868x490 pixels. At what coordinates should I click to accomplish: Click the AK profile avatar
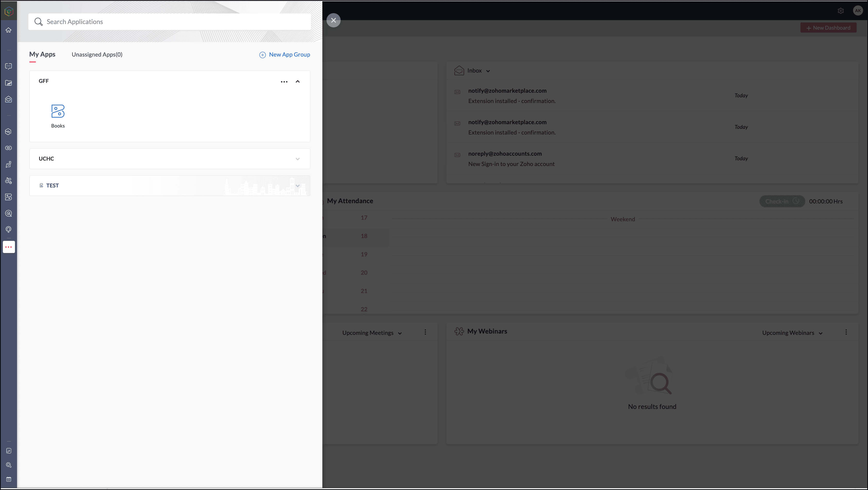click(857, 10)
